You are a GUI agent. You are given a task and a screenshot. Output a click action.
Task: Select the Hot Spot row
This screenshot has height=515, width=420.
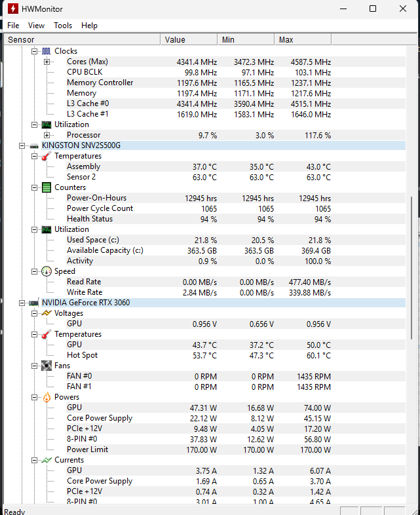[x=236, y=355]
